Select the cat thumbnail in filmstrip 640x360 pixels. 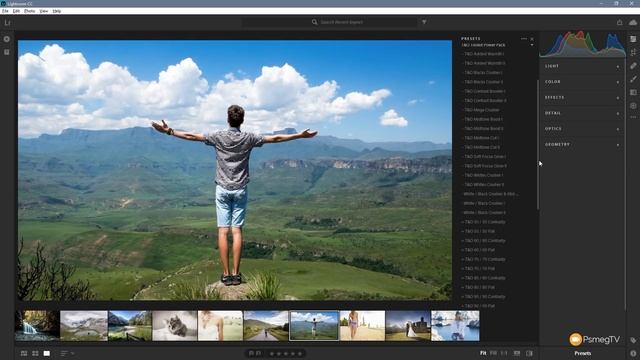(x=174, y=325)
